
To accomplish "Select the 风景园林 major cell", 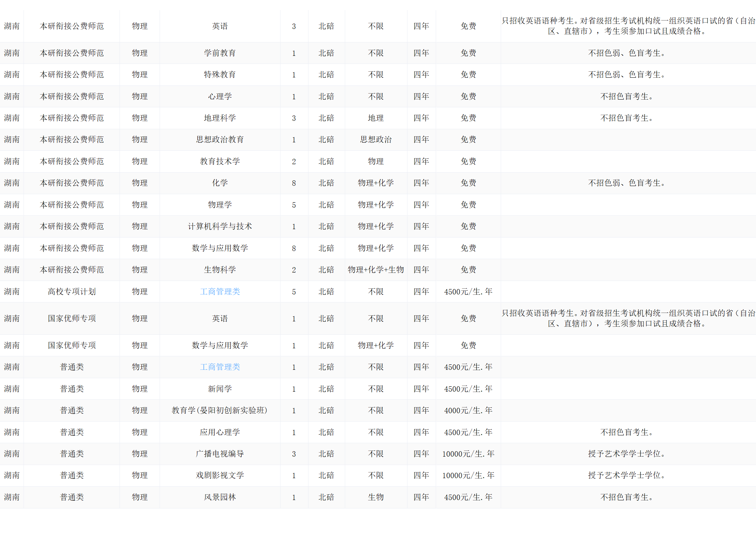I will [220, 497].
